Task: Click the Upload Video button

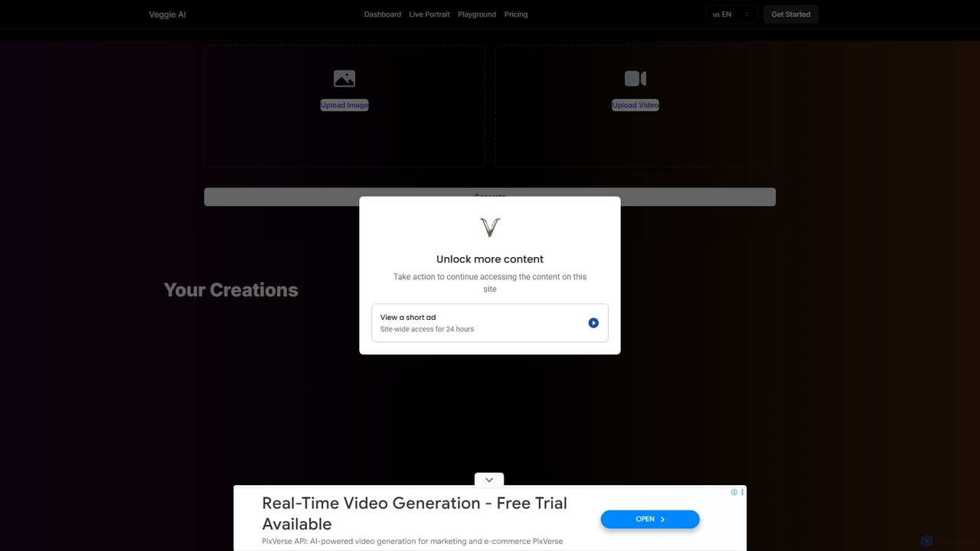Action: click(x=635, y=105)
